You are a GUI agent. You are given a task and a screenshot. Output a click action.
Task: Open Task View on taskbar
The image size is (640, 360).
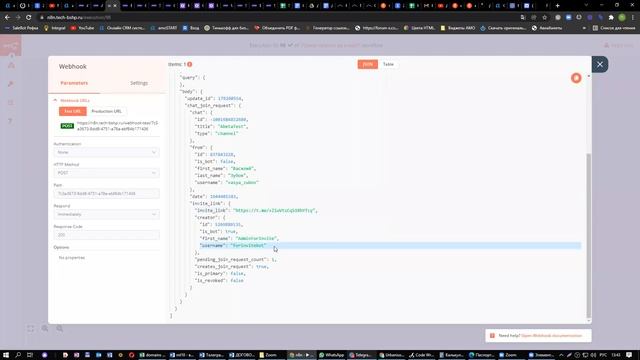pyautogui.click(x=29, y=355)
